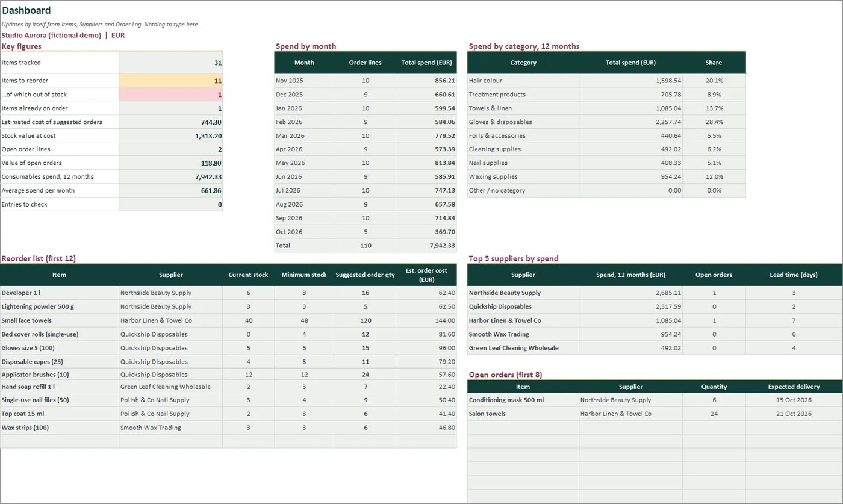Click Gloves & disposables share 28.4%
The image size is (843, 504).
714,122
